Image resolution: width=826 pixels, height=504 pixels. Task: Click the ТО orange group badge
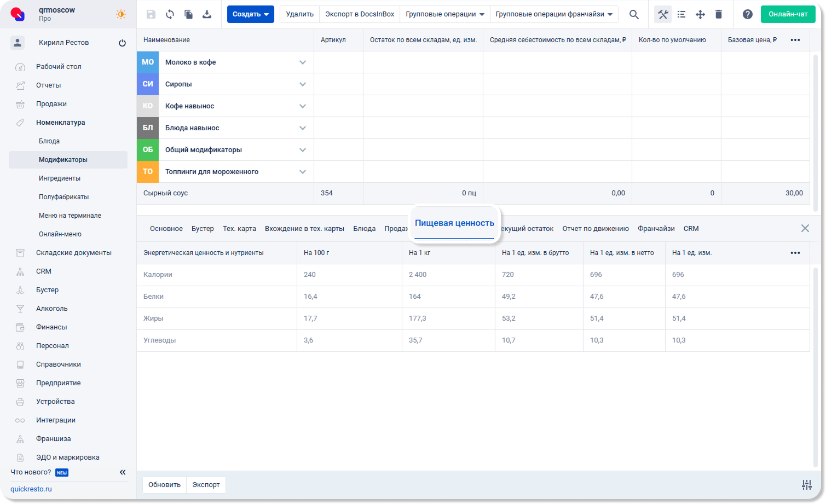(148, 172)
